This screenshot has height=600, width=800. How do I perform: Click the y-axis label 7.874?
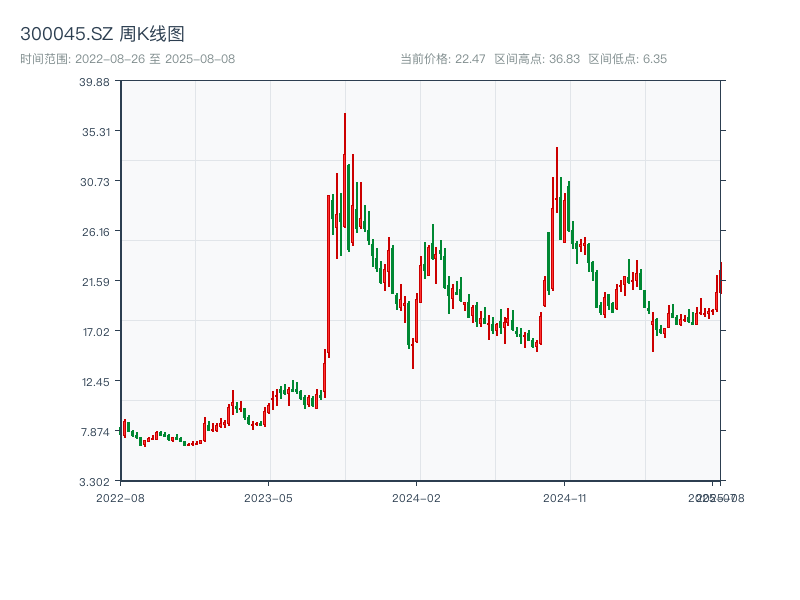(x=95, y=432)
